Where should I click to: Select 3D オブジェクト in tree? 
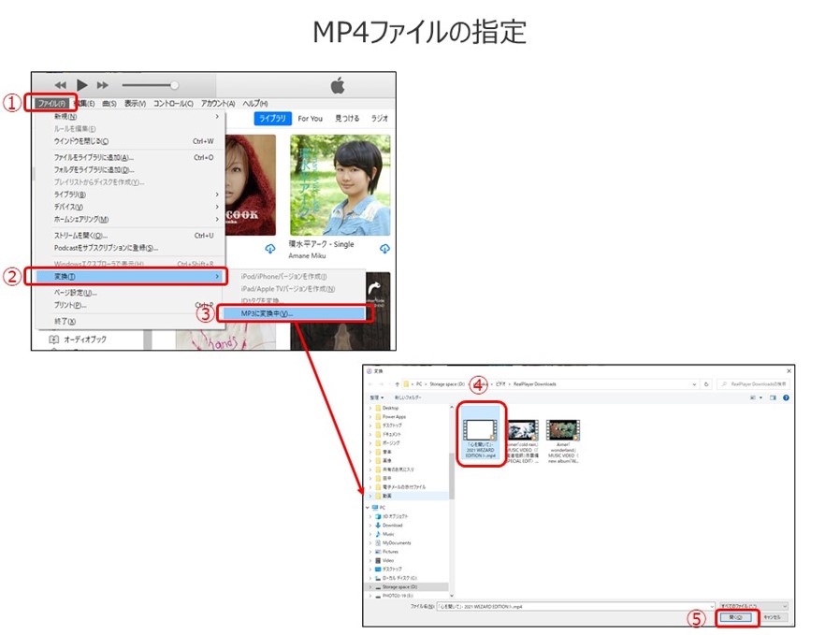coord(395,516)
